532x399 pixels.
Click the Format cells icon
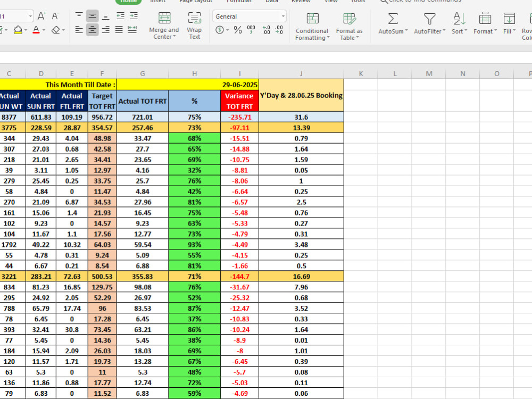(x=485, y=18)
